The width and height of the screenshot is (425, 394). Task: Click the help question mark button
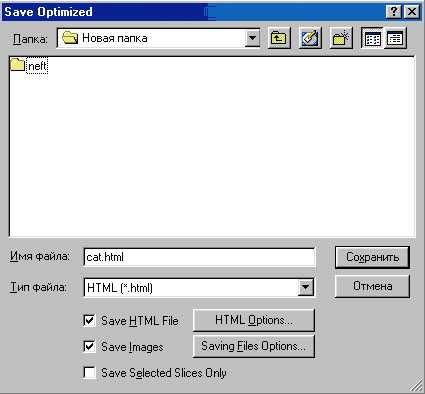tap(394, 12)
